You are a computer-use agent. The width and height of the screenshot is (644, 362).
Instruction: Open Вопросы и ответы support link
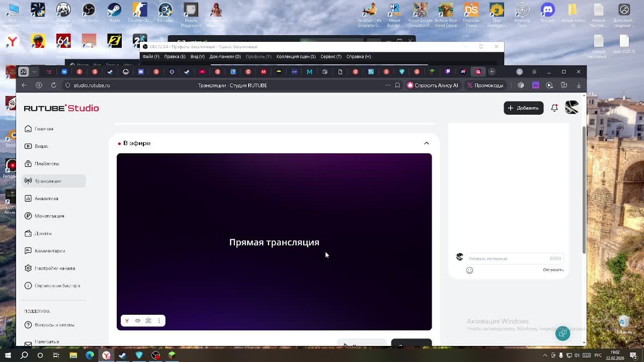pos(54,325)
